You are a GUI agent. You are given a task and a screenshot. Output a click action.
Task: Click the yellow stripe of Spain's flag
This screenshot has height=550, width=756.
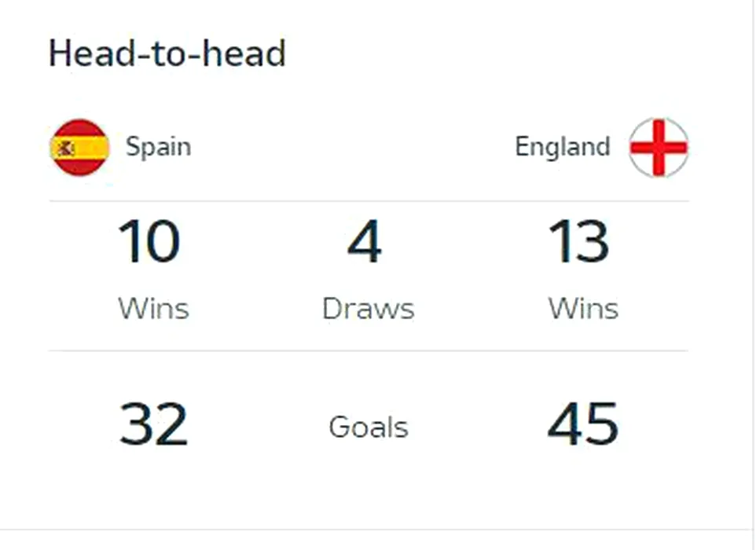[79, 148]
